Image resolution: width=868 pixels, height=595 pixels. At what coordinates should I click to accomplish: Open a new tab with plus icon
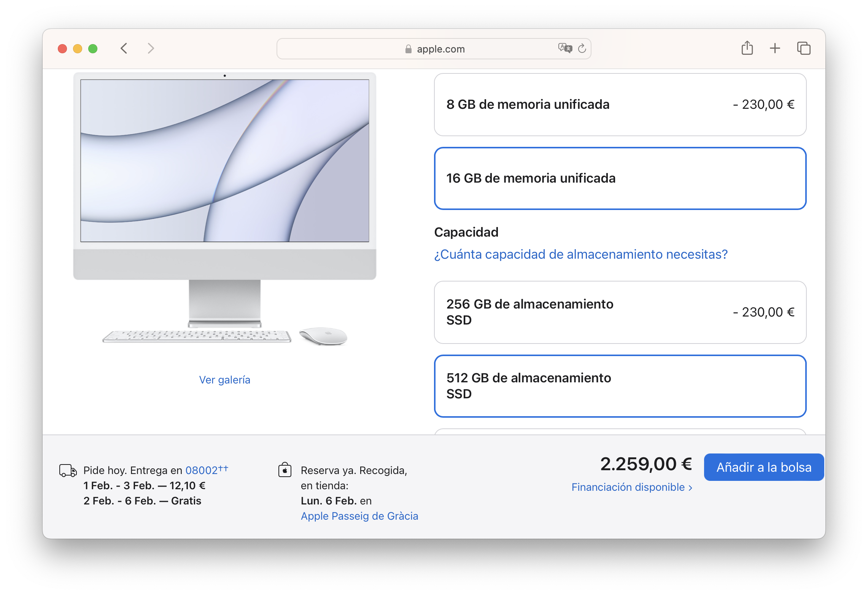[775, 48]
